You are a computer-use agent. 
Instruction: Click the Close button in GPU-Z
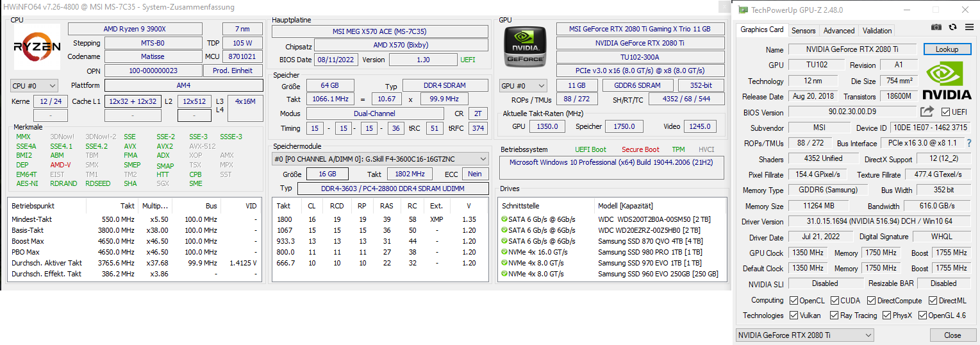point(952,335)
